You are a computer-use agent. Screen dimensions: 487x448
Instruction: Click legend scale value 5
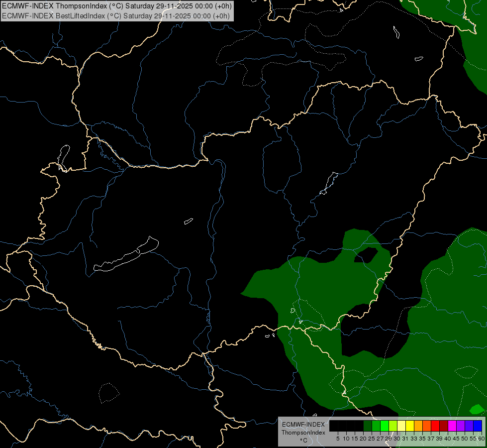pos(338,439)
